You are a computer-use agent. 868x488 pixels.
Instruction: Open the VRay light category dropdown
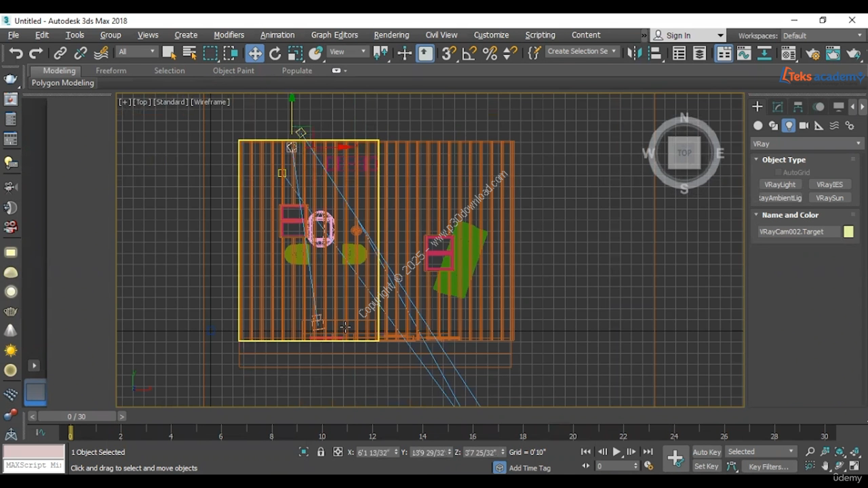[x=806, y=144]
